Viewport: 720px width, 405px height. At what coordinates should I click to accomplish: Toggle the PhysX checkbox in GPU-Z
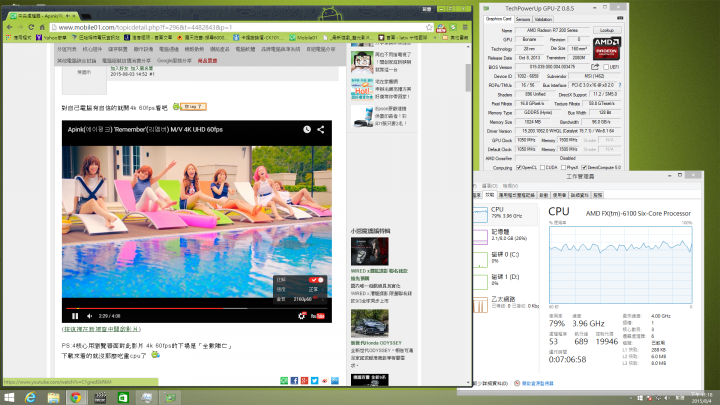[x=563, y=168]
